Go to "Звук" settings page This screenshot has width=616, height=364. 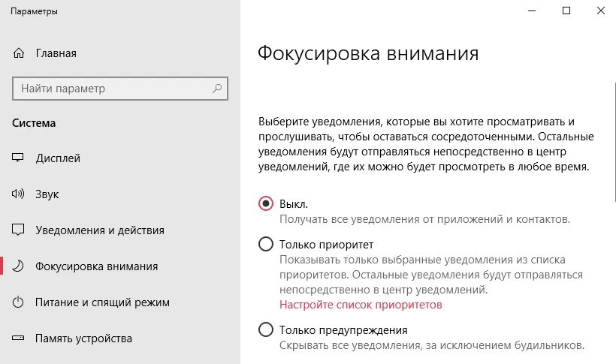coord(47,194)
